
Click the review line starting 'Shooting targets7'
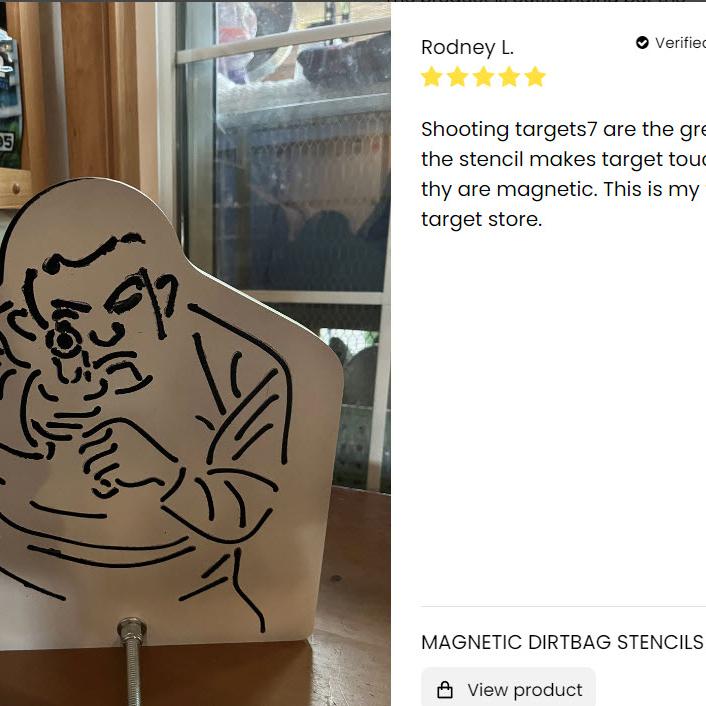pos(563,130)
